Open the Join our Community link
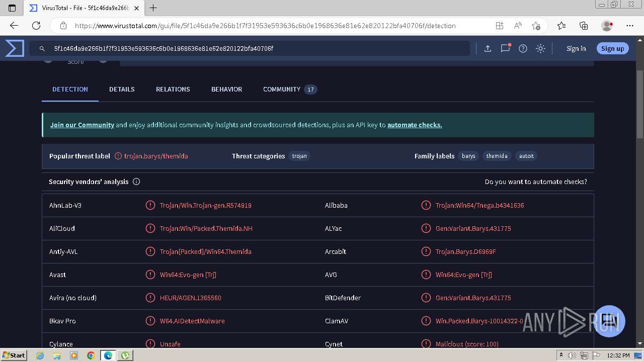The height and width of the screenshot is (362, 644). point(82,125)
